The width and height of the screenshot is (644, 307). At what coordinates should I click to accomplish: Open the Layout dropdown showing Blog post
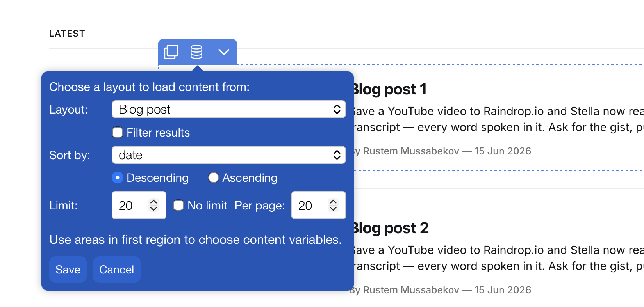click(229, 109)
